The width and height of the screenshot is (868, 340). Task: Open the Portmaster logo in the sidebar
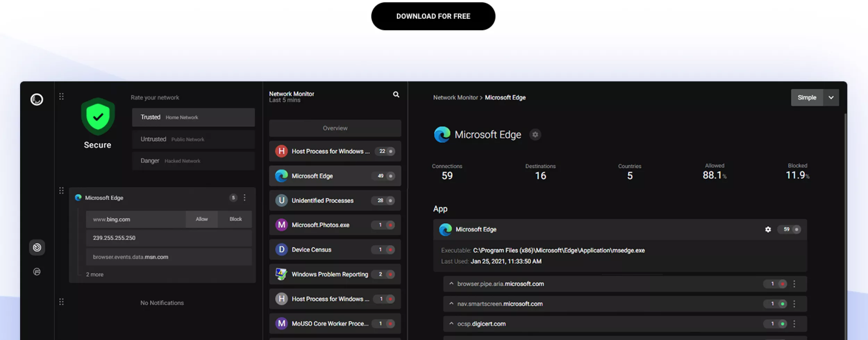[x=37, y=99]
